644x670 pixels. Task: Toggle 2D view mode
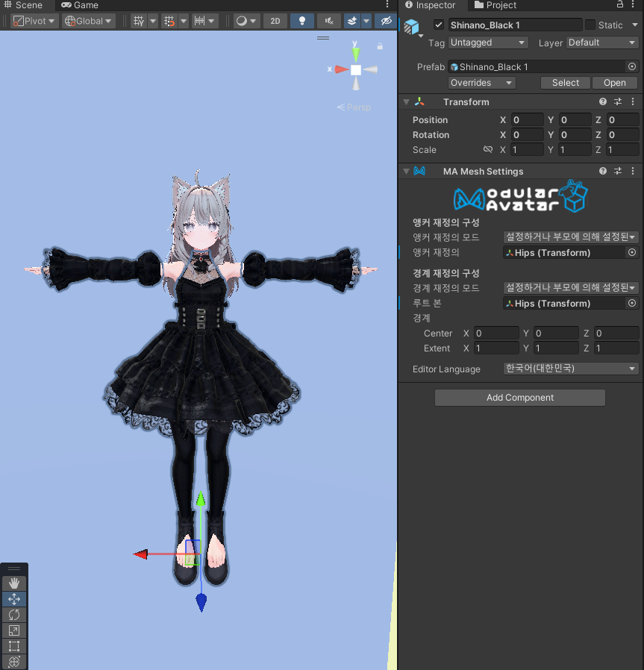(275, 21)
